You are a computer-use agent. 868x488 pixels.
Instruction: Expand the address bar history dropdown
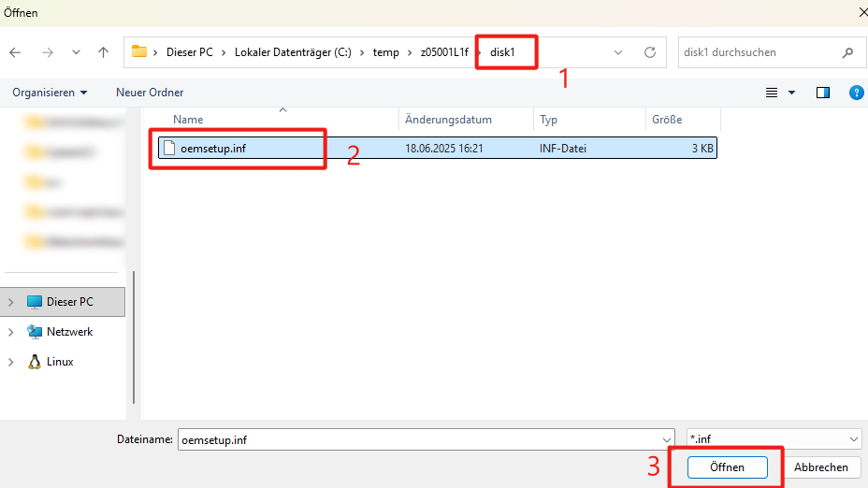click(x=618, y=52)
